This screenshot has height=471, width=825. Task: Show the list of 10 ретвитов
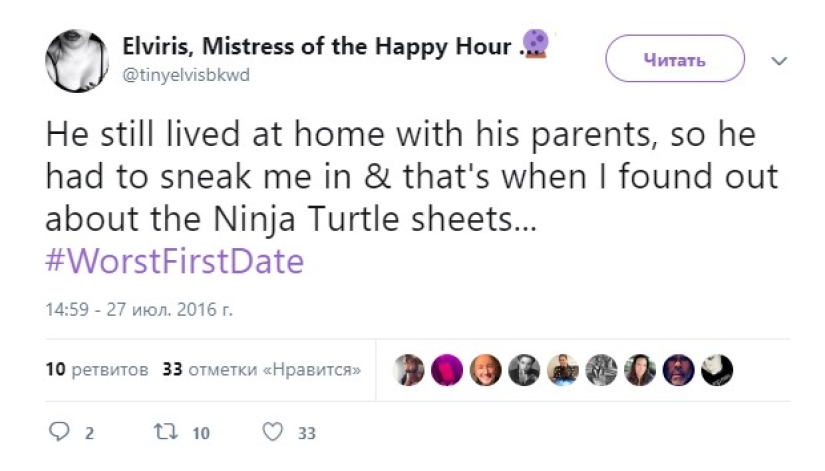point(97,370)
